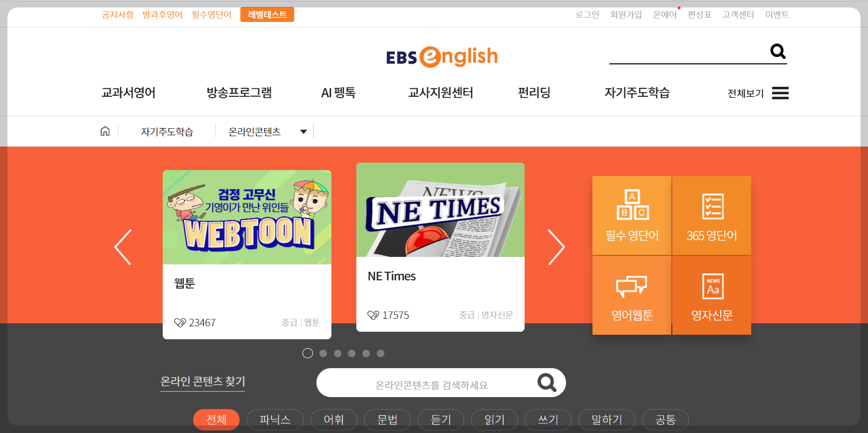Open the 편성표 link
This screenshot has height=433, width=868.
699,14
